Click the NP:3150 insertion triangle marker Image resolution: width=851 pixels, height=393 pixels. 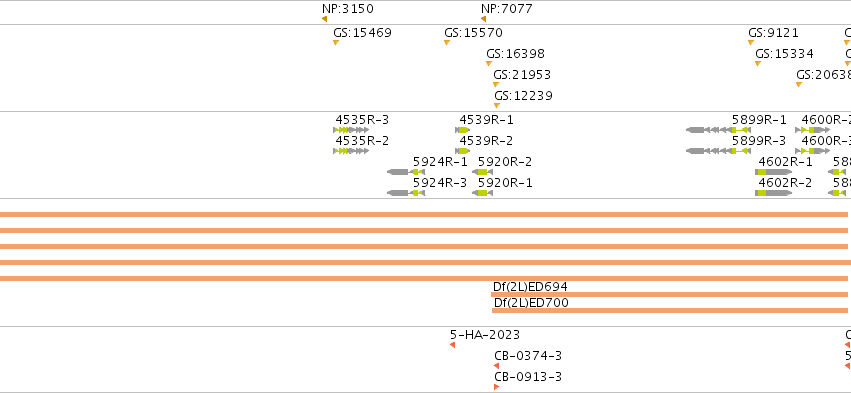(x=325, y=19)
